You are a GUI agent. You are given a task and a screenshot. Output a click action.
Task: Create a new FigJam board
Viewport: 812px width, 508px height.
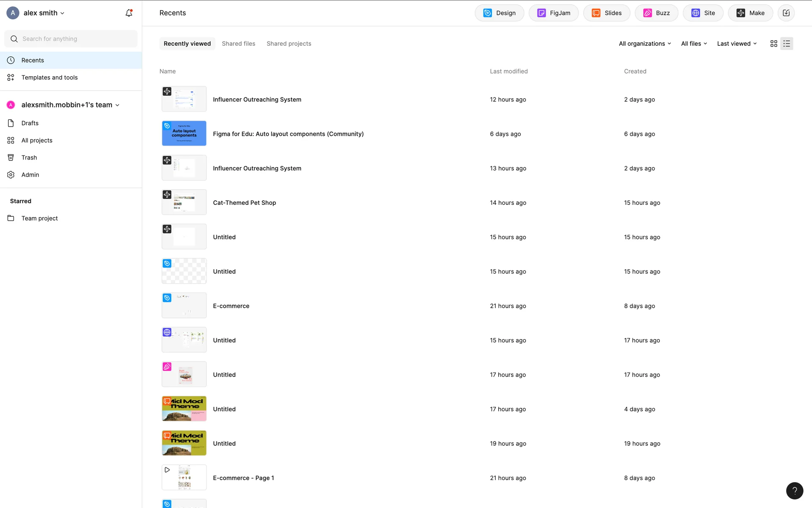coord(553,13)
